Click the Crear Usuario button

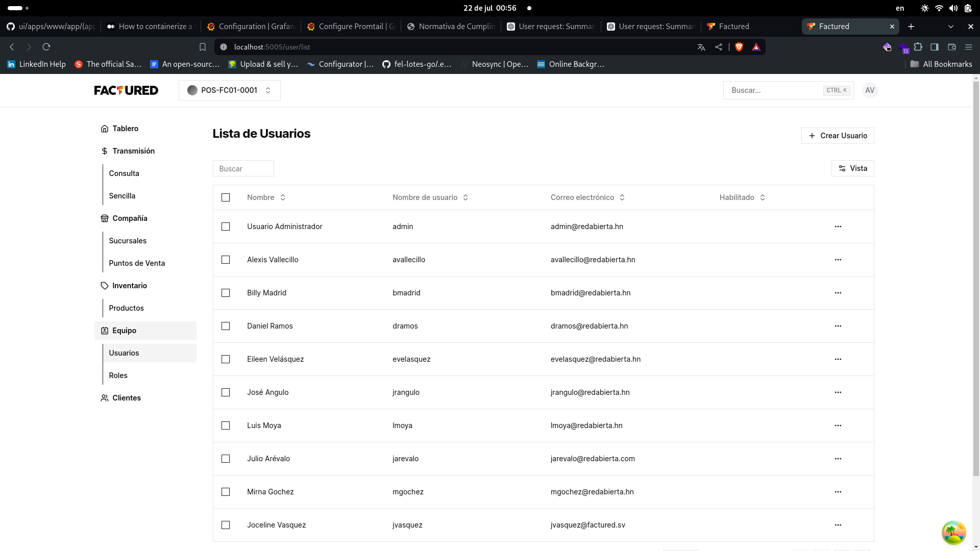[x=838, y=136]
